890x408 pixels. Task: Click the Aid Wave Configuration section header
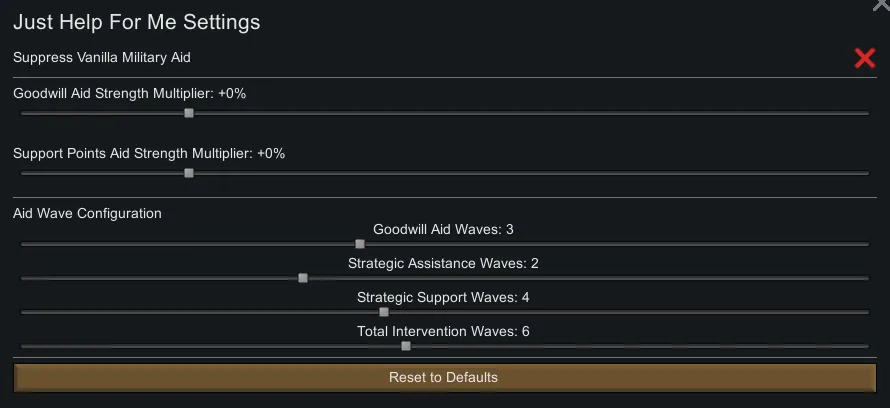(x=88, y=213)
